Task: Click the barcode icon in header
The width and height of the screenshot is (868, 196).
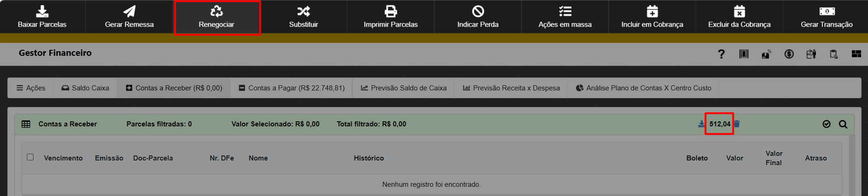Action: coord(744,54)
